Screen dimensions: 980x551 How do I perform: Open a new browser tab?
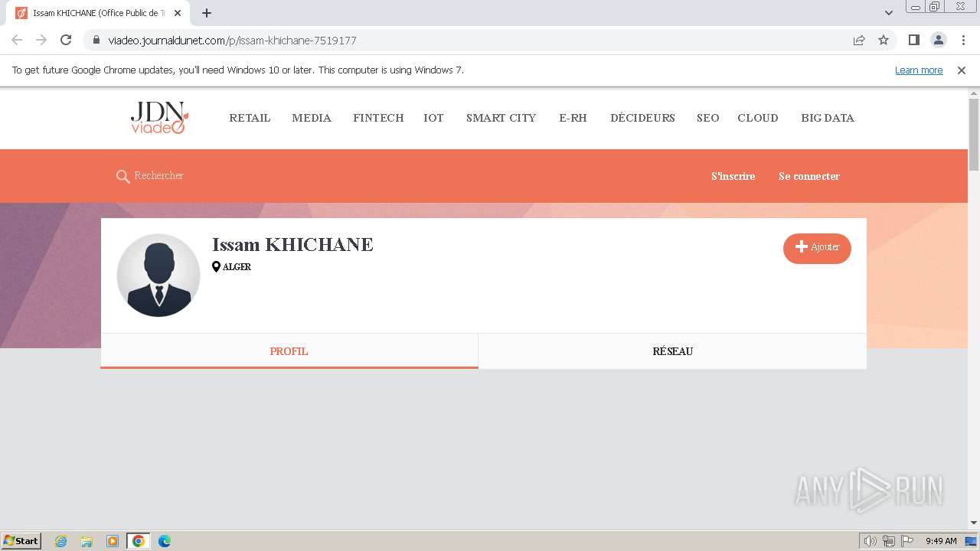207,13
